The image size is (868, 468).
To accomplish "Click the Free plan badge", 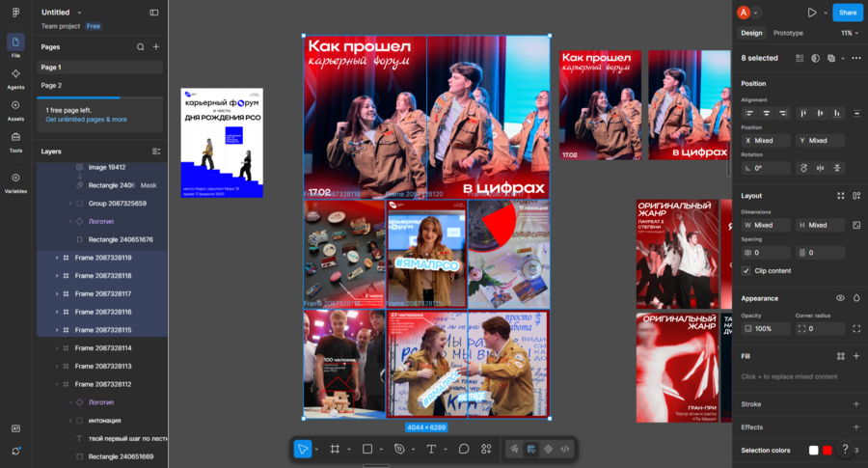I will tap(93, 26).
